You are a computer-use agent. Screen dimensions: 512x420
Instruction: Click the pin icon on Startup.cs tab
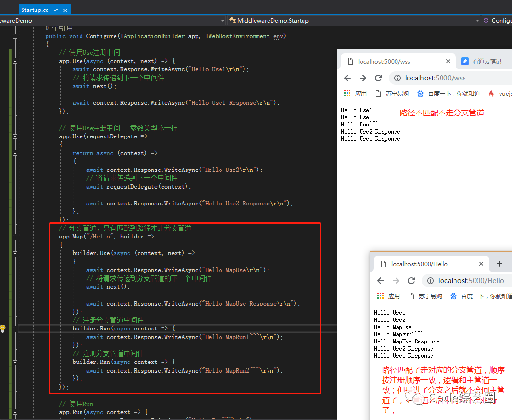click(56, 11)
